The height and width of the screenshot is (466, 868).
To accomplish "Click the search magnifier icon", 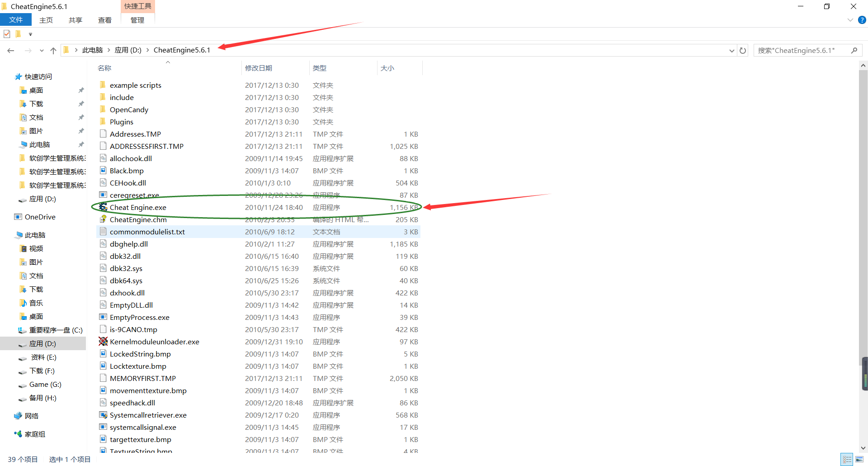I will [854, 50].
